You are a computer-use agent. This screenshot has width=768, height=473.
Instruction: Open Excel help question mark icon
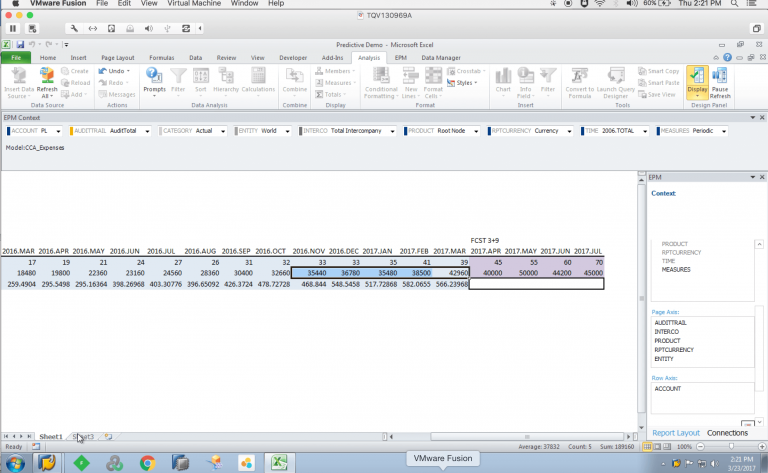click(727, 58)
